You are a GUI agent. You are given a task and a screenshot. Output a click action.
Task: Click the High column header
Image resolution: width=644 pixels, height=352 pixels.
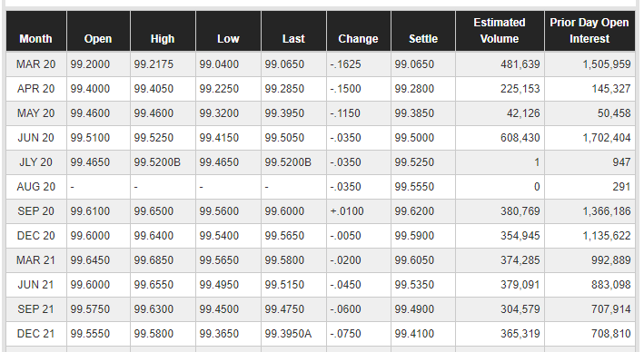click(163, 31)
